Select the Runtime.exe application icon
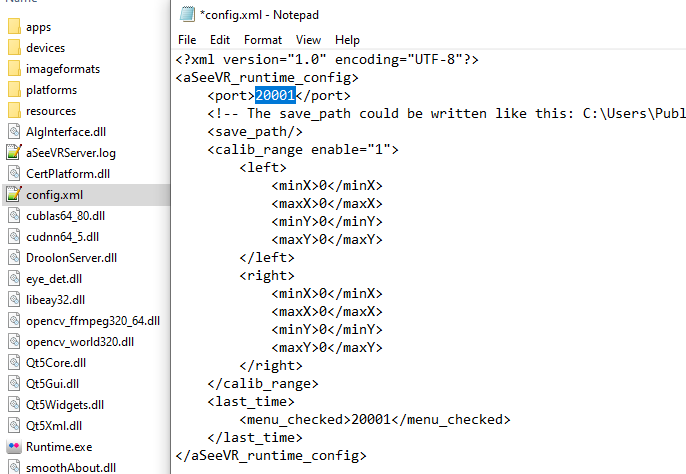 14,447
